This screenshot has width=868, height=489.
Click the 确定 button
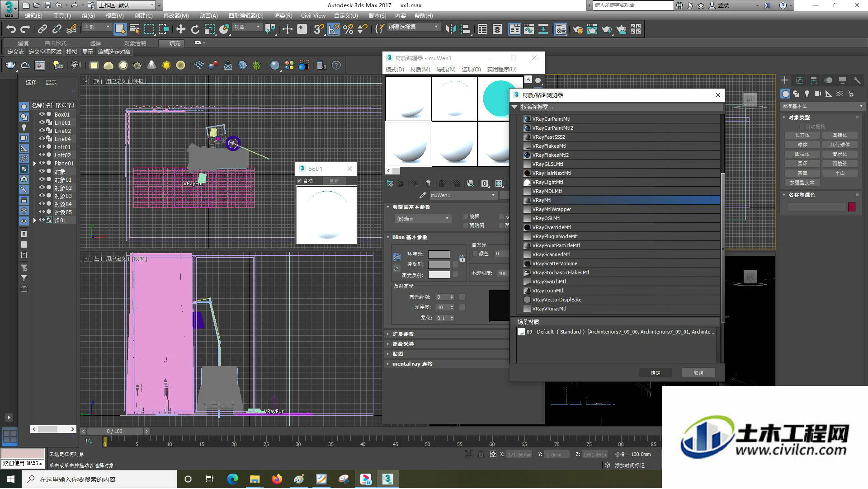(x=656, y=373)
